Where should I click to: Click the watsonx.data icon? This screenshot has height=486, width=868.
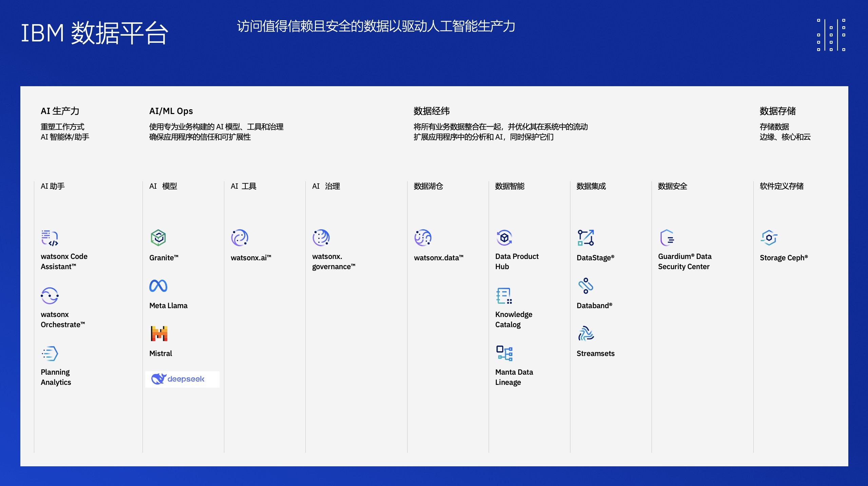pyautogui.click(x=423, y=238)
